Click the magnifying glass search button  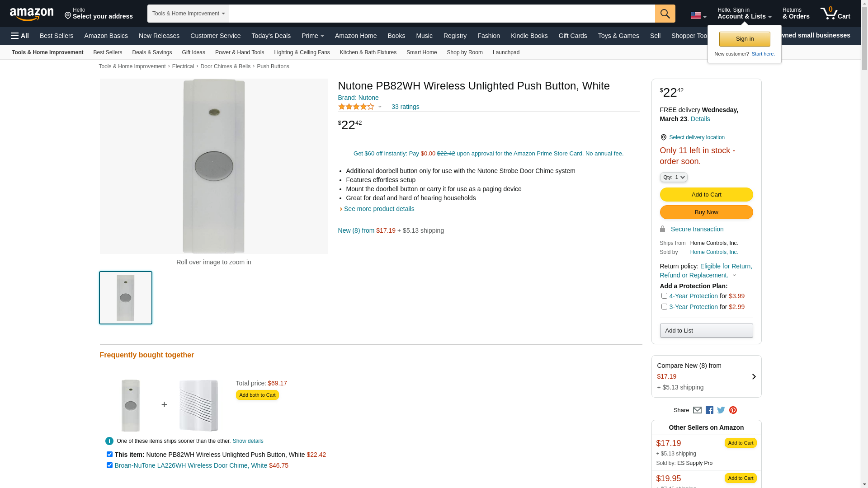tap(665, 14)
